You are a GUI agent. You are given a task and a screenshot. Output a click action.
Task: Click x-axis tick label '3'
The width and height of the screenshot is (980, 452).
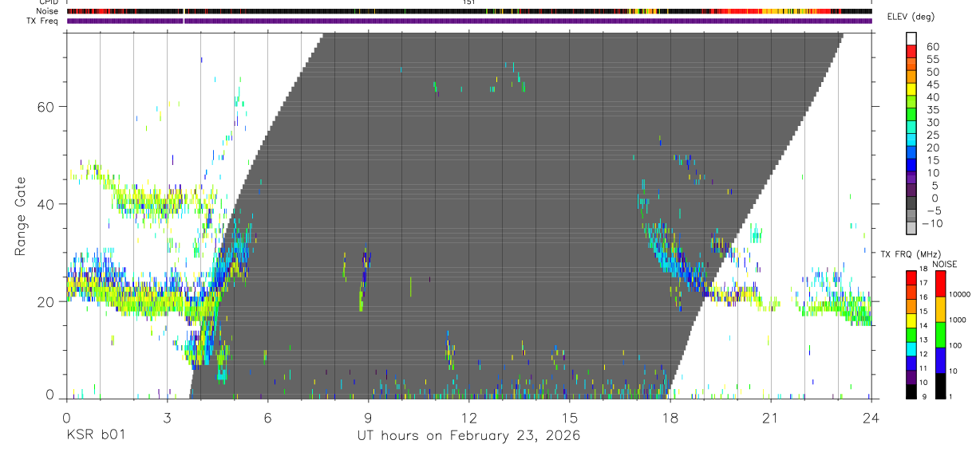[167, 419]
